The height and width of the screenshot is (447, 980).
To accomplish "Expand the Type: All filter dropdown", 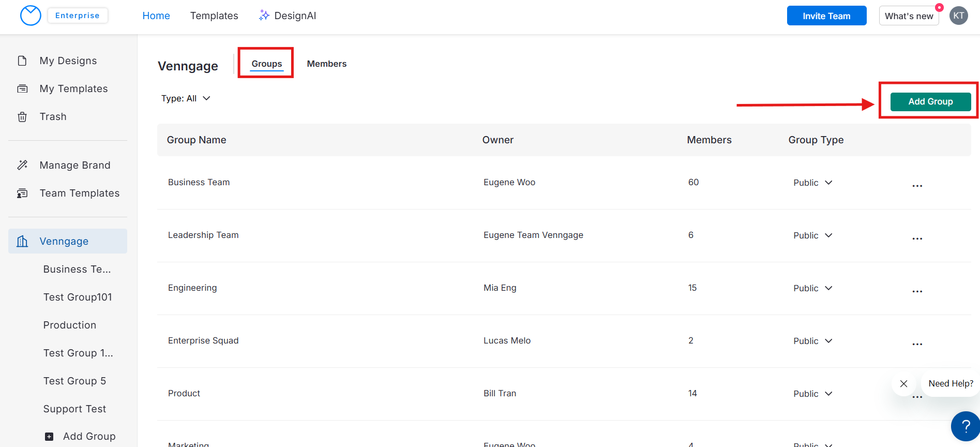I will pos(186,98).
